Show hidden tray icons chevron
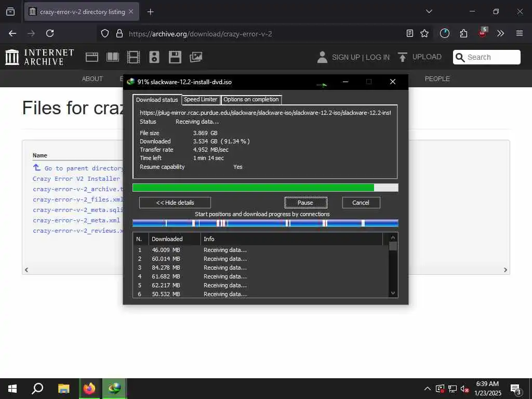Screen dimensions: 532x399 [x=428, y=389]
